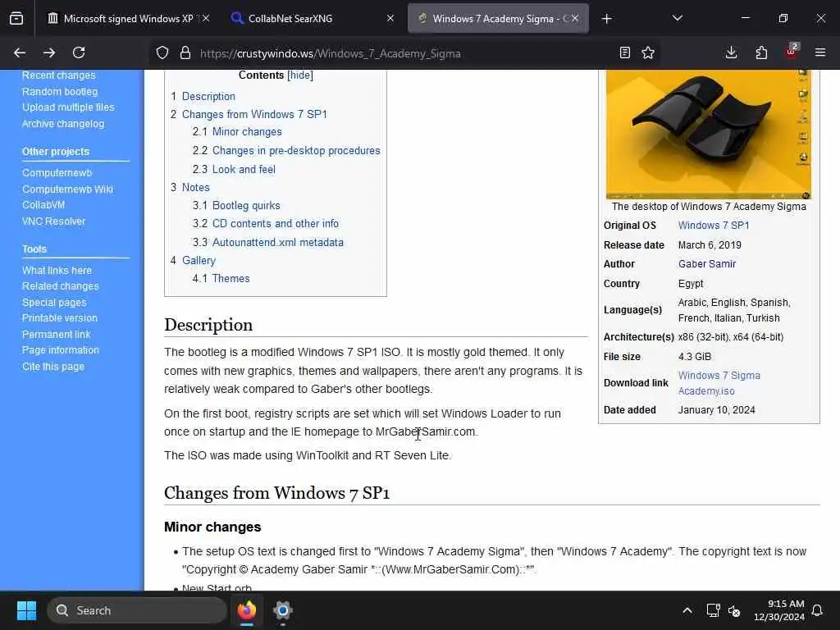
Task: Switch to Microsoft signed Windows XP tab
Action: coord(129,19)
